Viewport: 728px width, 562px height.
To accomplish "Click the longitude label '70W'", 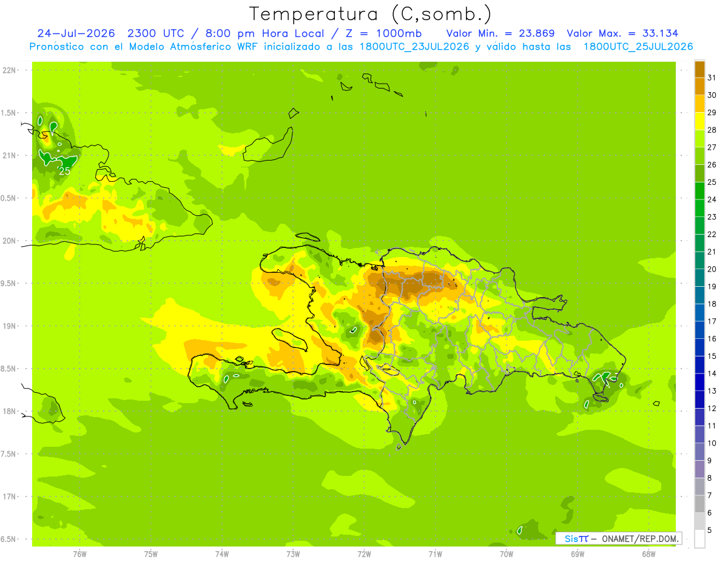I will pos(507,554).
